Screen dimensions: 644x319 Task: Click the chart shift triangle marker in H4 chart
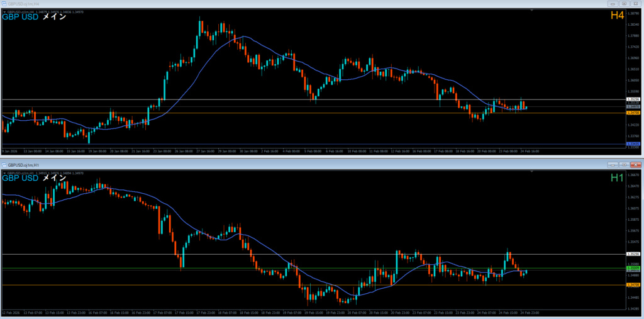[x=532, y=10]
